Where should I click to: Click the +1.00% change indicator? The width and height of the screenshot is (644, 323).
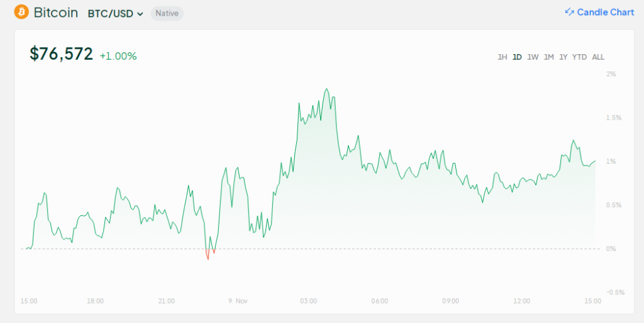(x=118, y=56)
